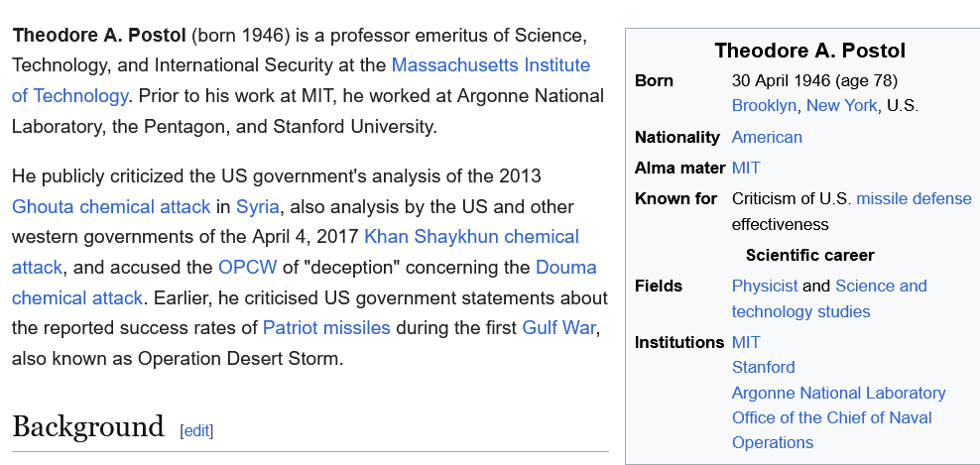The image size is (980, 465).
Task: Follow the Physicist field link
Action: (x=764, y=286)
